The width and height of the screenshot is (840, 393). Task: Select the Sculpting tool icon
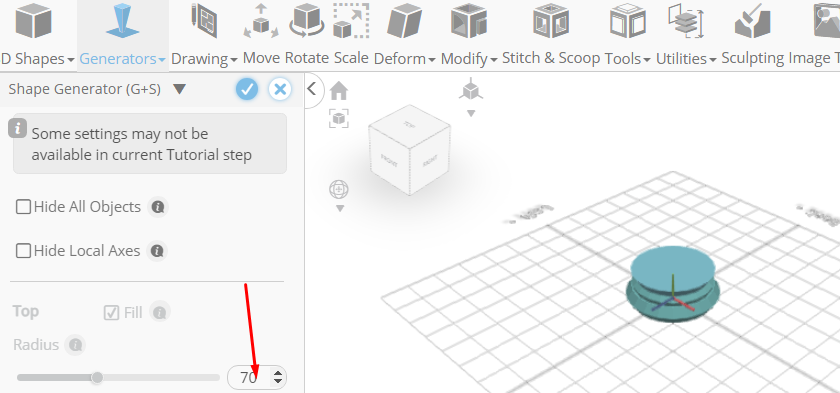click(x=753, y=21)
